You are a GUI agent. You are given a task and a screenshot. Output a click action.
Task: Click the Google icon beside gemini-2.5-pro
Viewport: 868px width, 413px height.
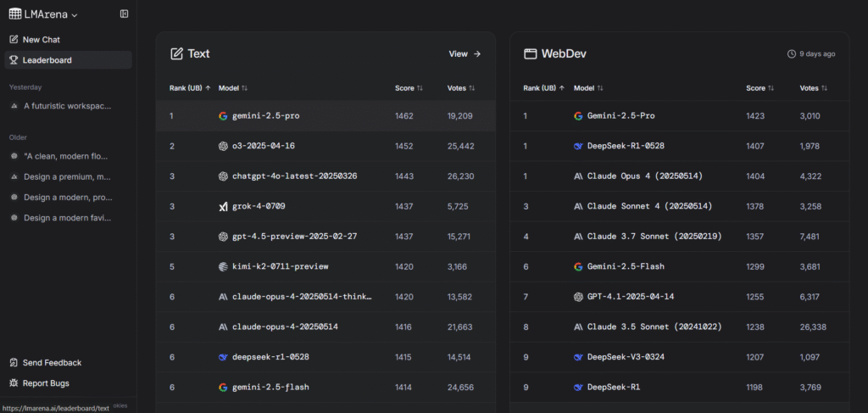pos(223,116)
